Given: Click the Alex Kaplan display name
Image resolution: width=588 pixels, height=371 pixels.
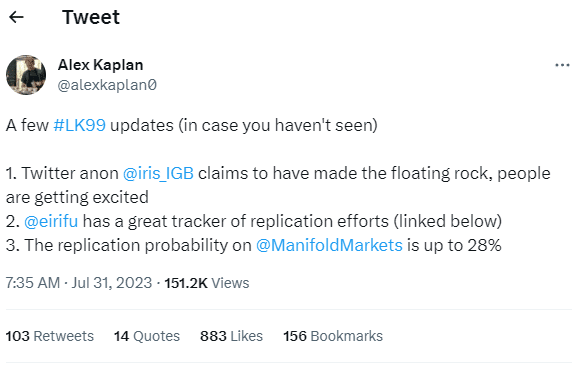Looking at the screenshot, I should (x=100, y=65).
